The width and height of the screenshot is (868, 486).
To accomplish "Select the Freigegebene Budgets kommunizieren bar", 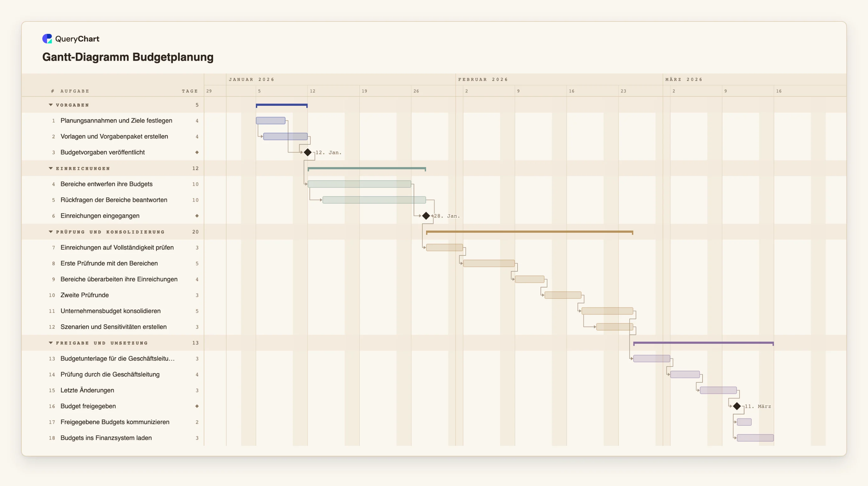I will (744, 422).
